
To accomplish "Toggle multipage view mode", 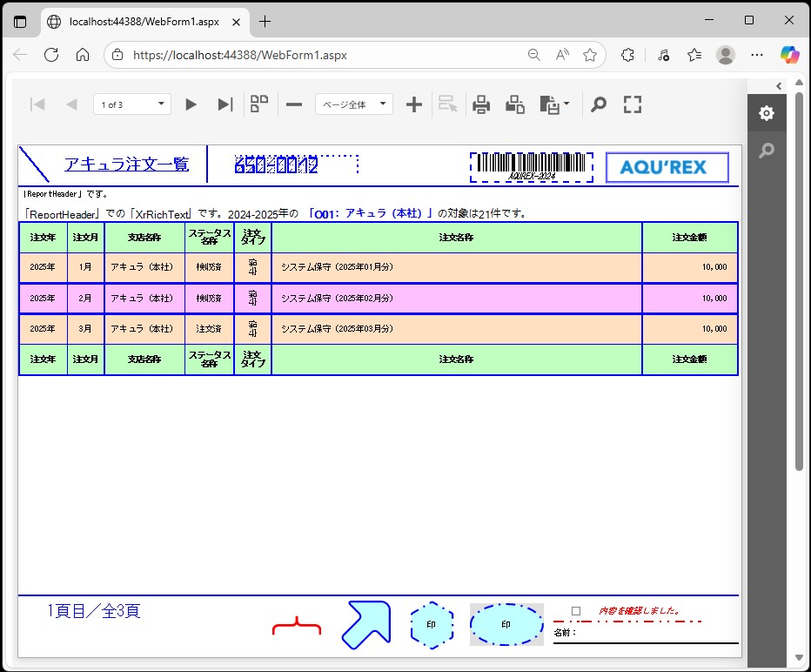I will point(259,104).
